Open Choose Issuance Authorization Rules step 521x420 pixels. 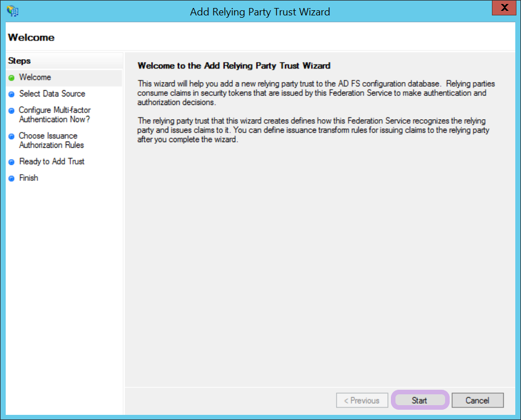point(51,140)
